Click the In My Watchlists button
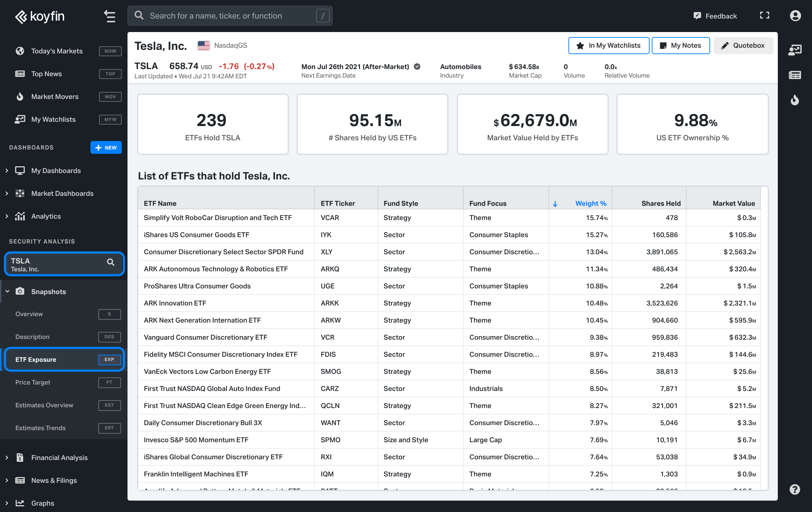The image size is (812, 512). [x=609, y=46]
